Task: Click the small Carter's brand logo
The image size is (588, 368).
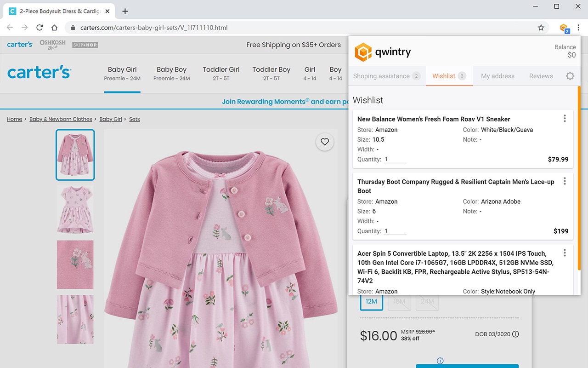Action: (20, 44)
